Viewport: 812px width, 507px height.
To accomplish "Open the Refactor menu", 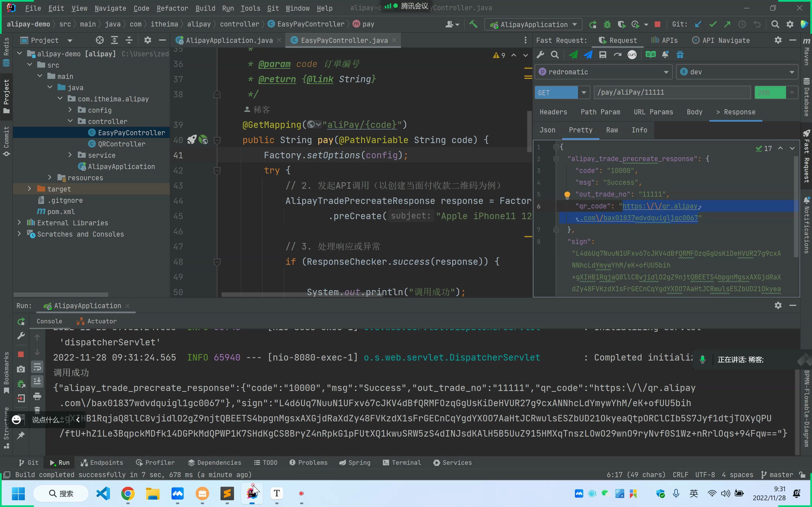I will [x=172, y=8].
